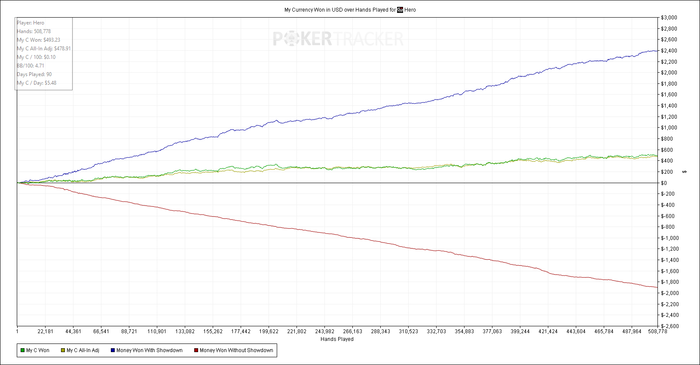This screenshot has width=700, height=365.
Task: Click the y-axis label $1,000
Action: [x=669, y=128]
